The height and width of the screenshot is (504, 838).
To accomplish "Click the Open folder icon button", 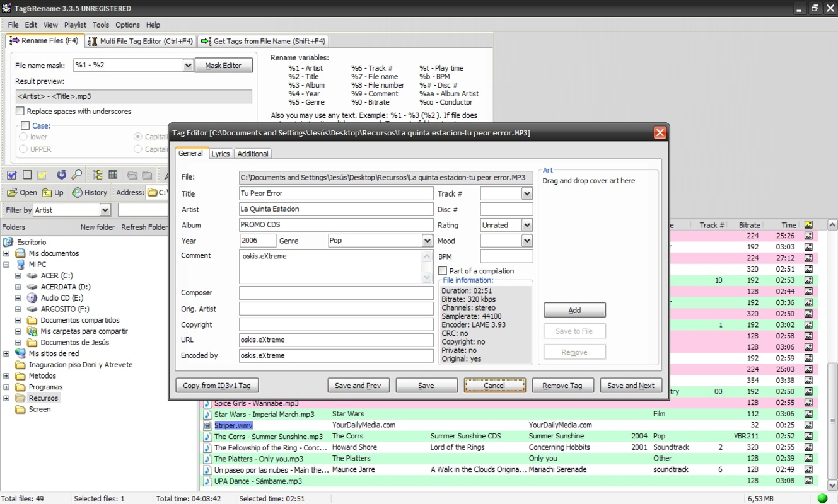I will point(22,192).
